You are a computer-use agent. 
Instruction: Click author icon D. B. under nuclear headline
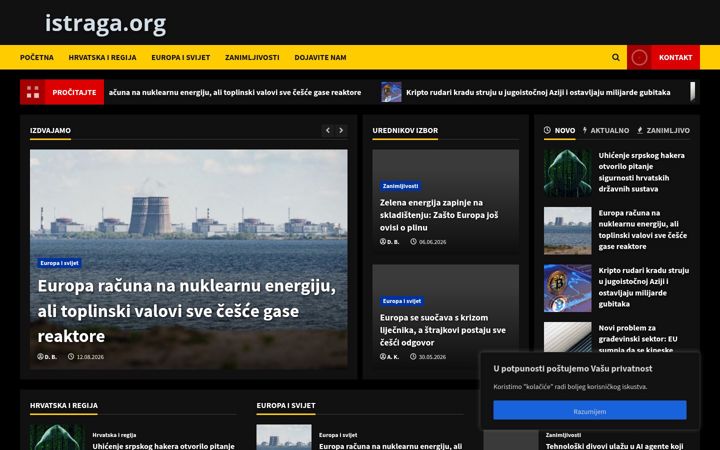40,357
